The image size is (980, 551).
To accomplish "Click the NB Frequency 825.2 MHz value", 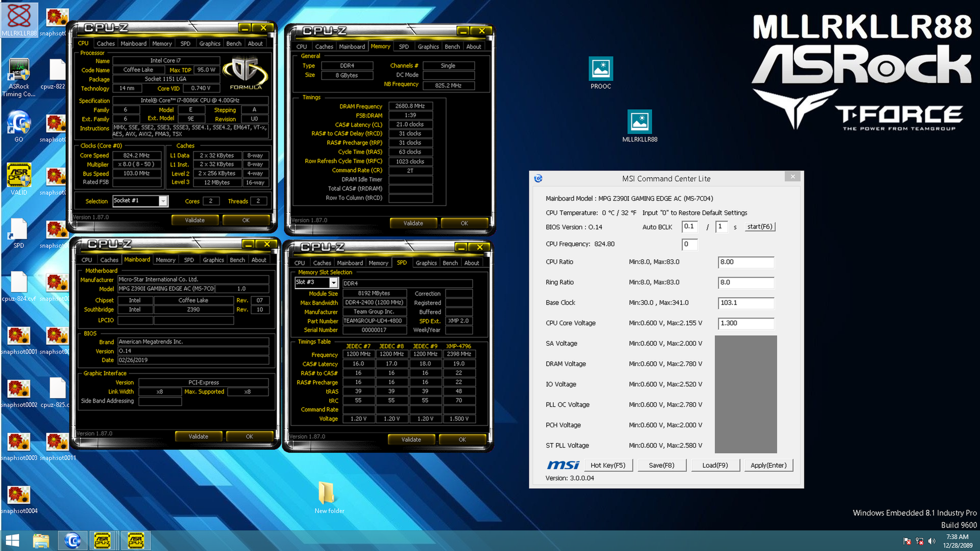I will (x=449, y=86).
